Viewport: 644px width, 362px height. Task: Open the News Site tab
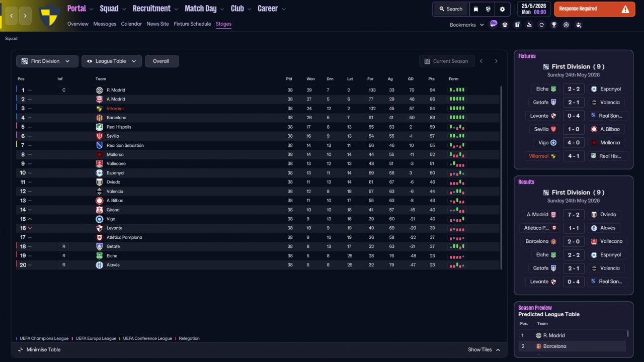(158, 24)
